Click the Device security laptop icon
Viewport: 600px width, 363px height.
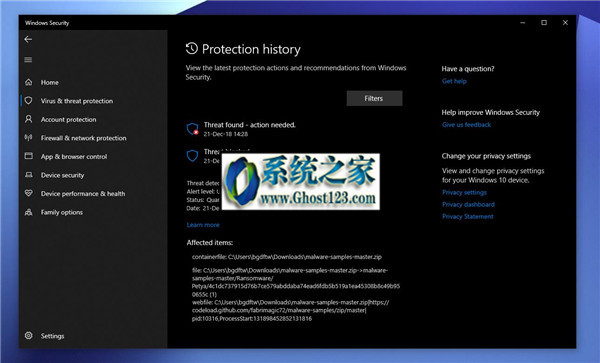pos(28,175)
